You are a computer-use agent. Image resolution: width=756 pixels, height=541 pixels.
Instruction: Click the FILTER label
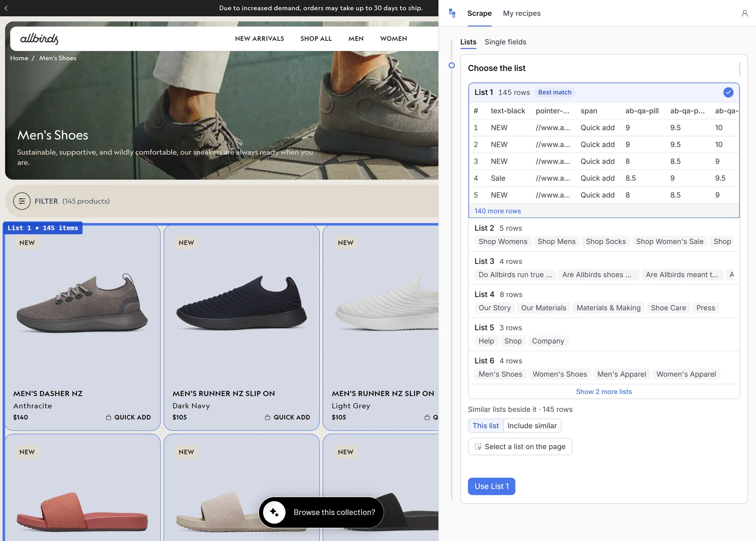[46, 201]
